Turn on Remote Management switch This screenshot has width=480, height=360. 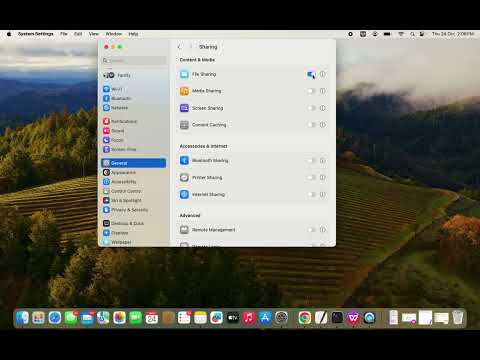311,230
